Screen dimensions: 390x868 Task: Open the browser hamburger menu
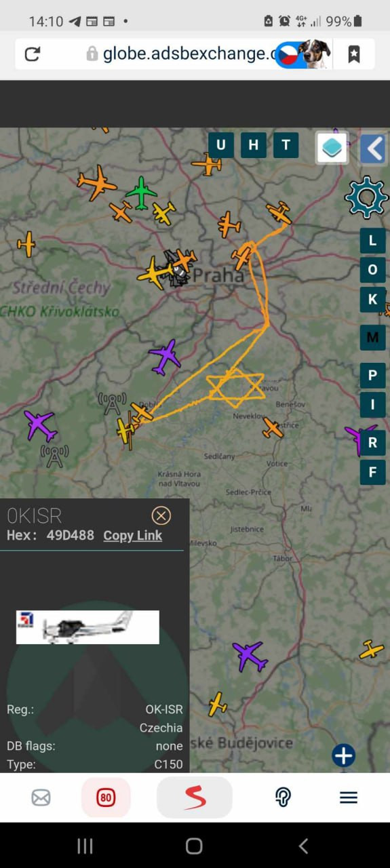coord(349,797)
